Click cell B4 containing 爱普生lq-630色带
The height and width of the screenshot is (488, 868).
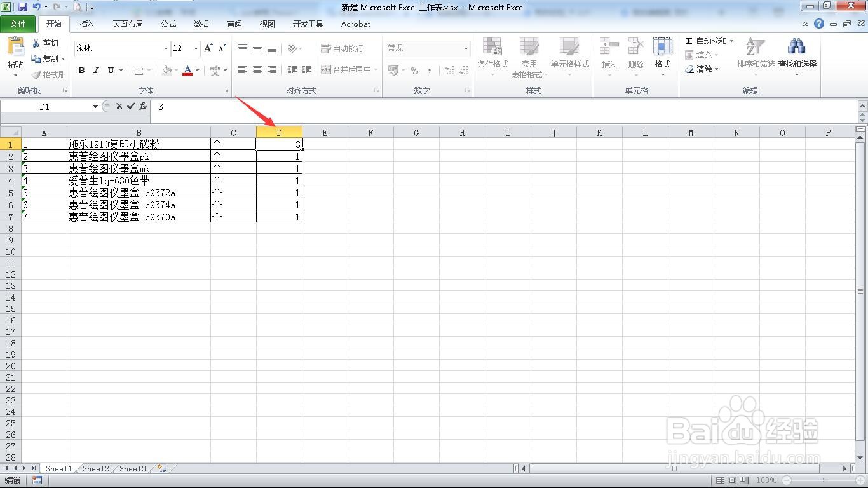coord(139,180)
